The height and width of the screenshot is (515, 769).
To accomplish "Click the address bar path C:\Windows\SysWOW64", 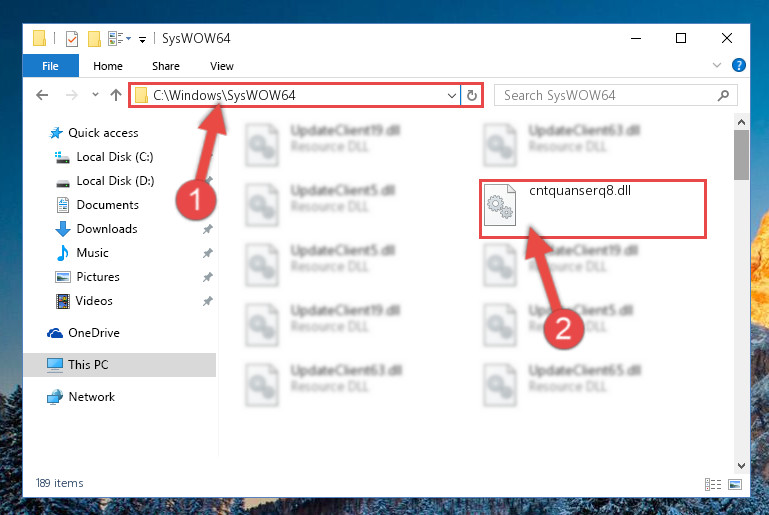I will (x=224, y=95).
